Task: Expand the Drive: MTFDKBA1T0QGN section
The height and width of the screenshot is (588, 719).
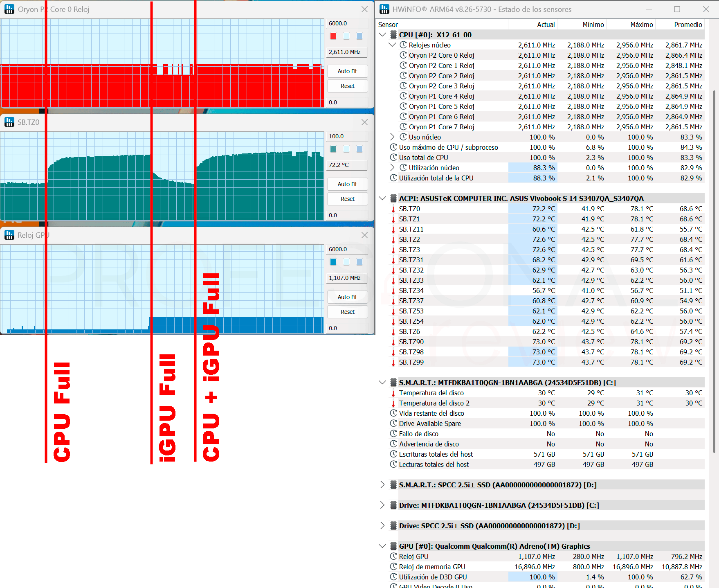Action: coord(382,505)
